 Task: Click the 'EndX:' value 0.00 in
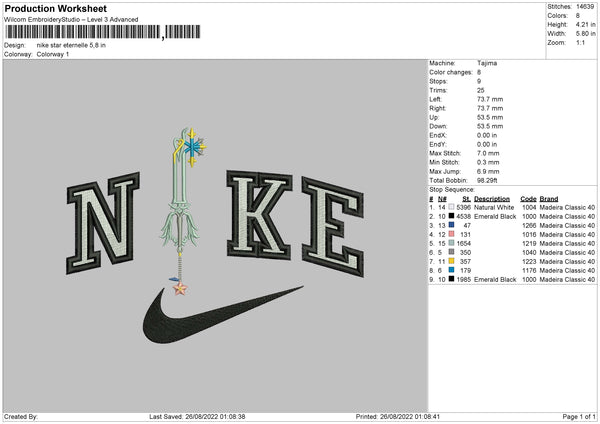pos(487,135)
